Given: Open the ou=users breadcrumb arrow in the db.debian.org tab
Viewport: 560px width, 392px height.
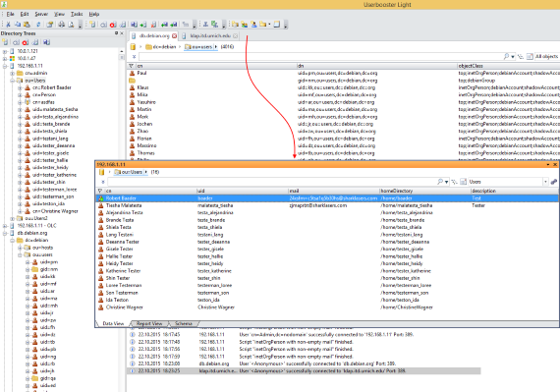Looking at the screenshot, I should point(216,47).
